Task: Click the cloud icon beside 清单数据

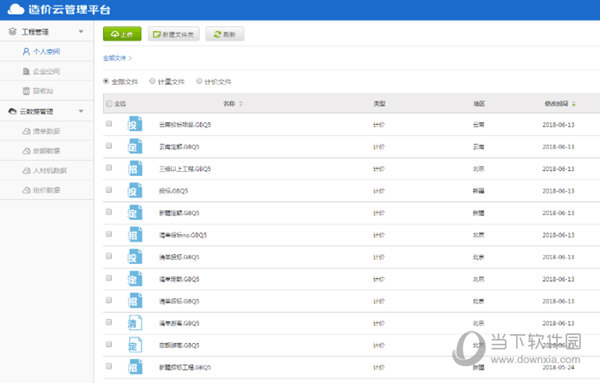Action: point(26,131)
